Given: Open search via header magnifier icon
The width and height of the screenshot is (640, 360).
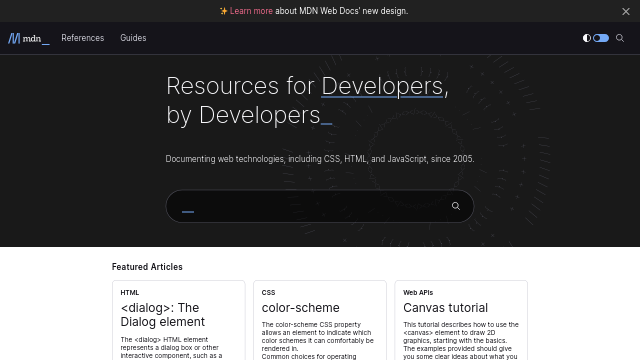Looking at the screenshot, I should 620,38.
